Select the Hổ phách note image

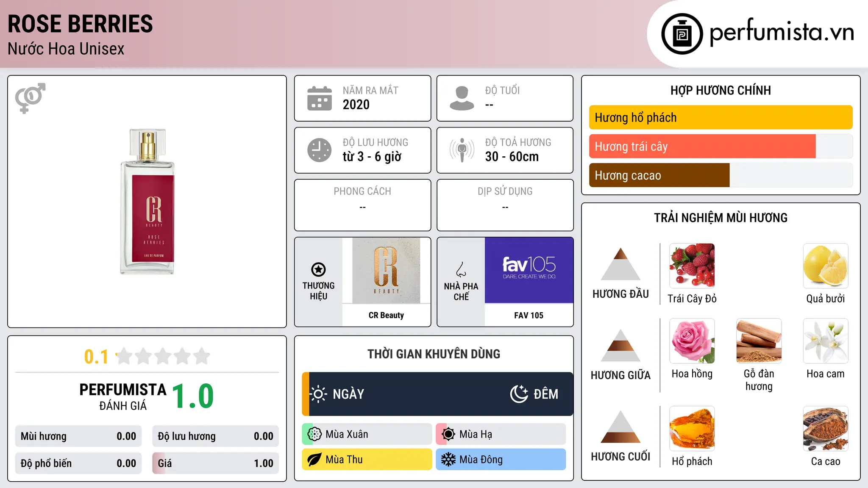click(692, 429)
